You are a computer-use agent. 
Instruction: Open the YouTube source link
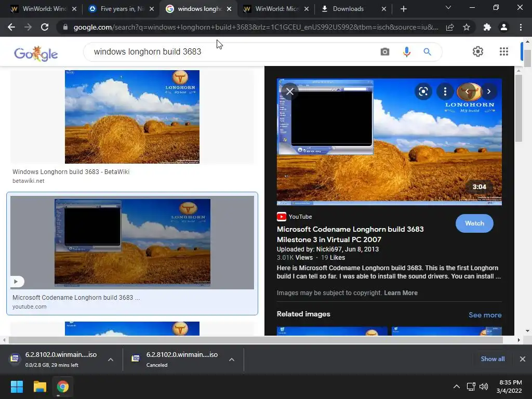point(294,217)
